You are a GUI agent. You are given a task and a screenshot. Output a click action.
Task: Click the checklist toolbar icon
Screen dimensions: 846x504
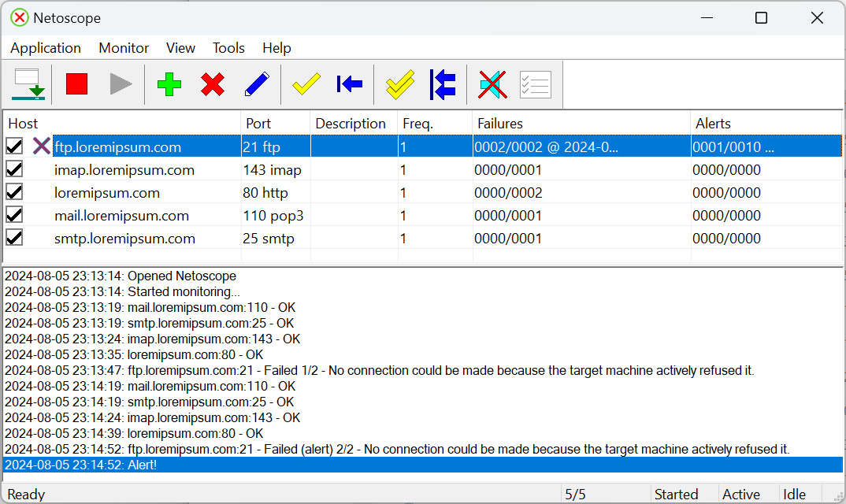[x=535, y=85]
